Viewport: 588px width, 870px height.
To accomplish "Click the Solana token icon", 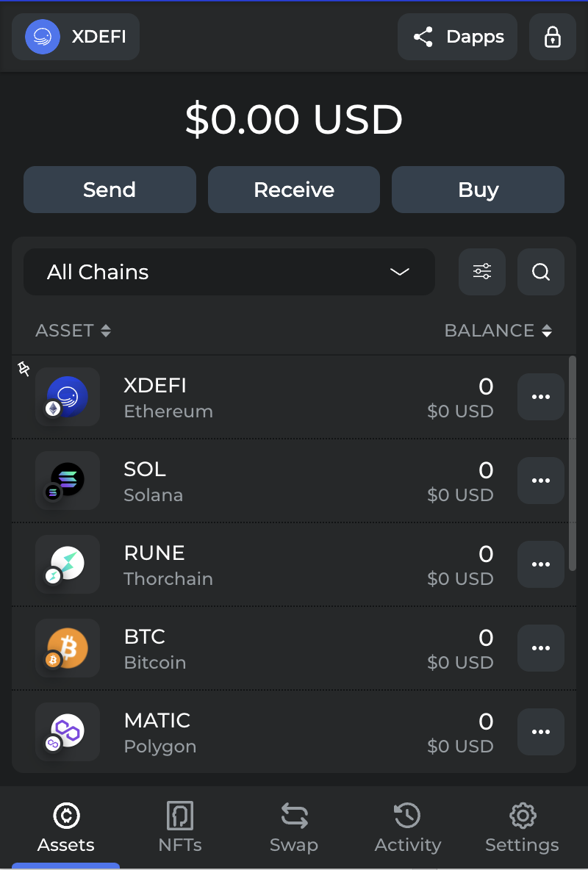I will coord(68,481).
